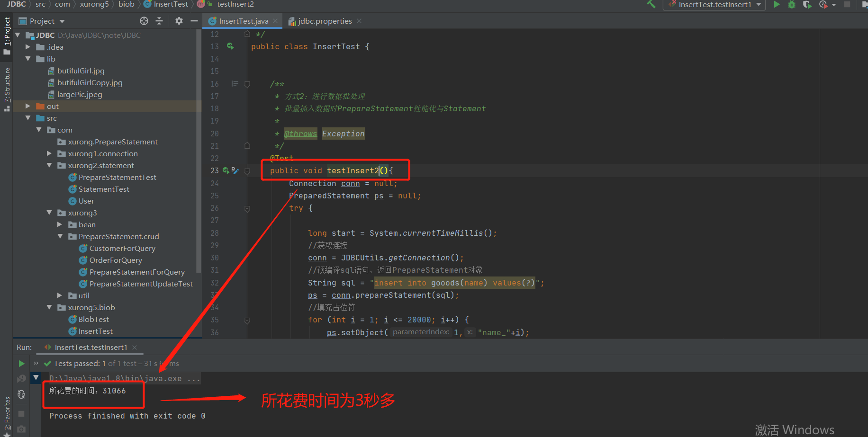This screenshot has height=437, width=868.
Task: Collapse all in Project panel
Action: coord(159,21)
